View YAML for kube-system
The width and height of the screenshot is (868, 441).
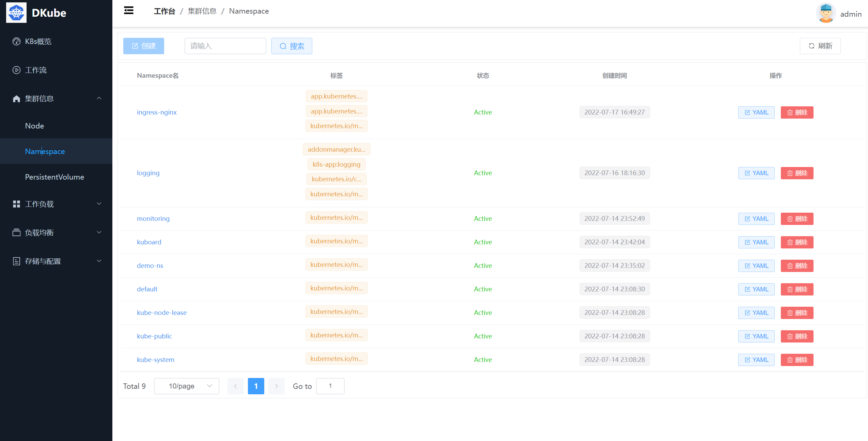(756, 360)
